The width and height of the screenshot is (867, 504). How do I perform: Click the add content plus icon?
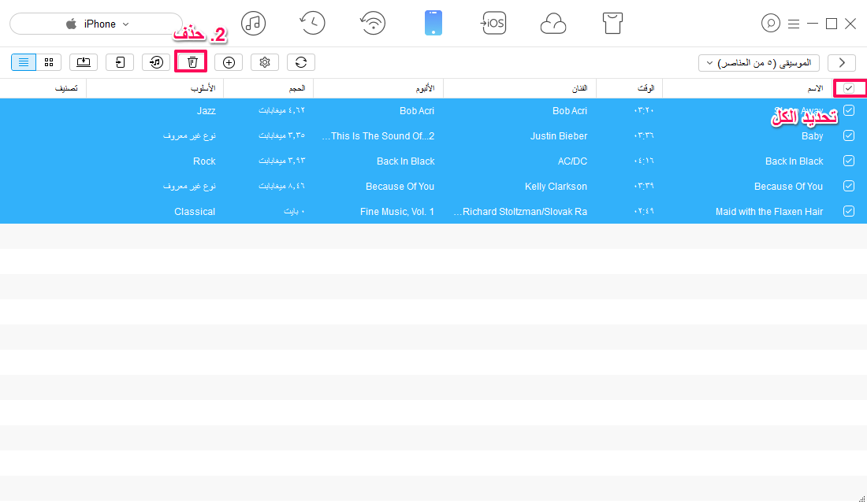pyautogui.click(x=229, y=62)
